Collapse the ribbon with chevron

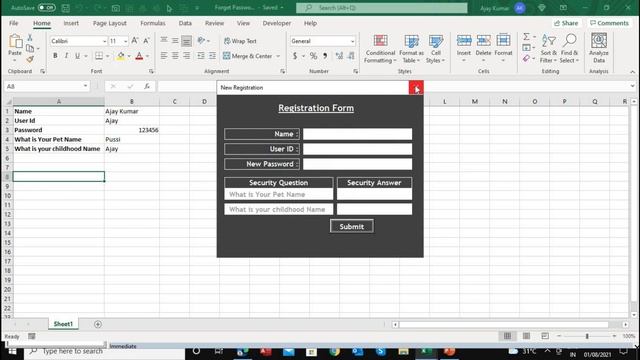(632, 71)
